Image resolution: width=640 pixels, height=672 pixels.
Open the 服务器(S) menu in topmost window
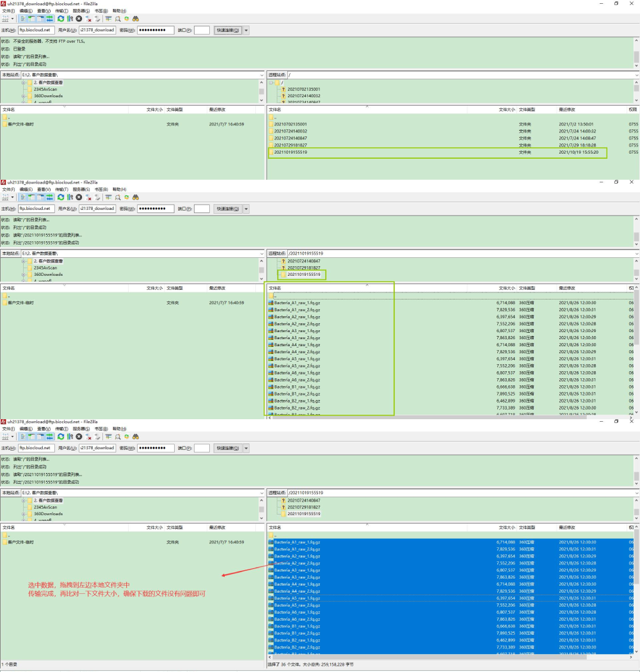(81, 11)
